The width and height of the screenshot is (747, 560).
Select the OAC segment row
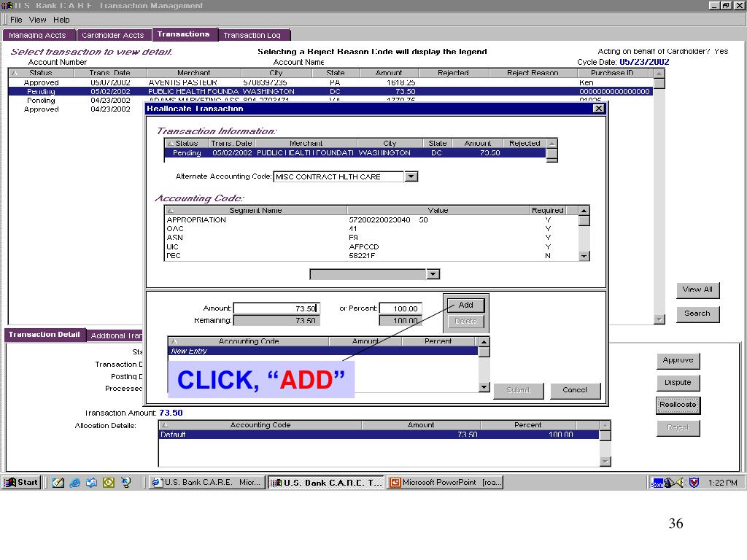coord(371,228)
